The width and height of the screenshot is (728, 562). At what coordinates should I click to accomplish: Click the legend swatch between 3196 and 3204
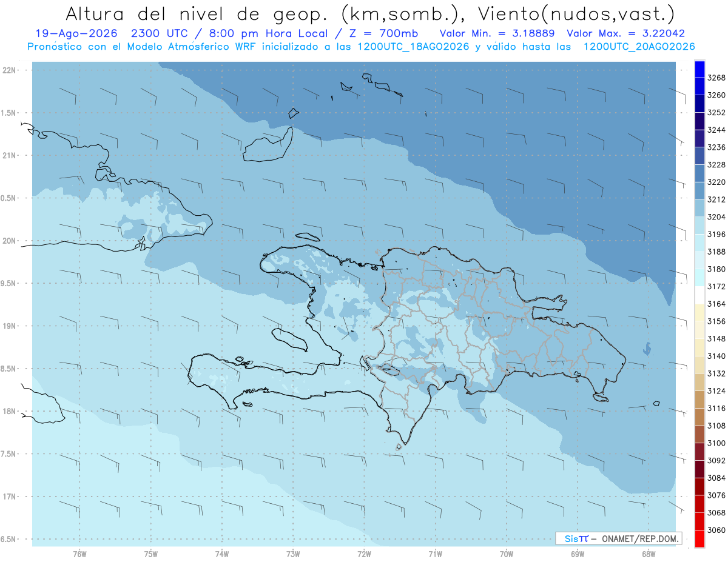[699, 226]
